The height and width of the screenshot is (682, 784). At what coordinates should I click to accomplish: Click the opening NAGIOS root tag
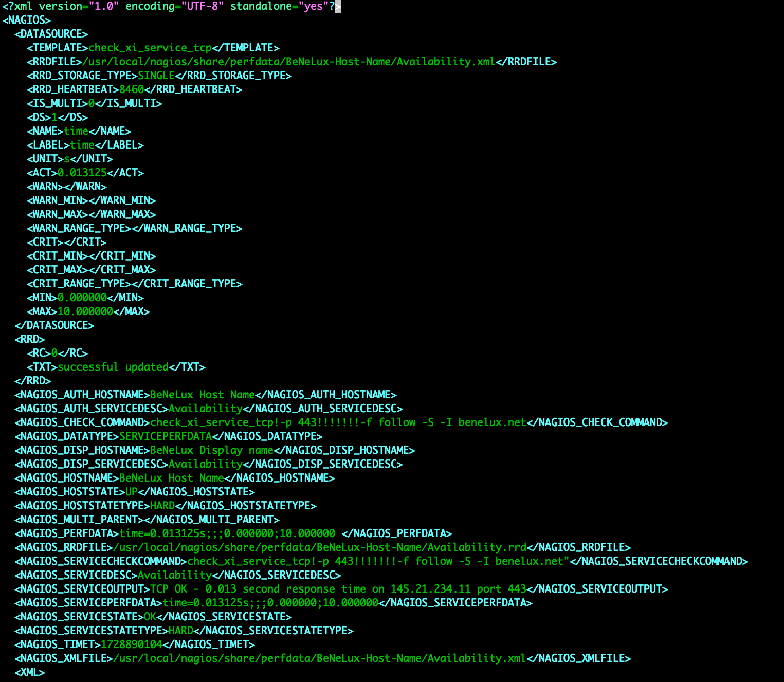[27, 20]
